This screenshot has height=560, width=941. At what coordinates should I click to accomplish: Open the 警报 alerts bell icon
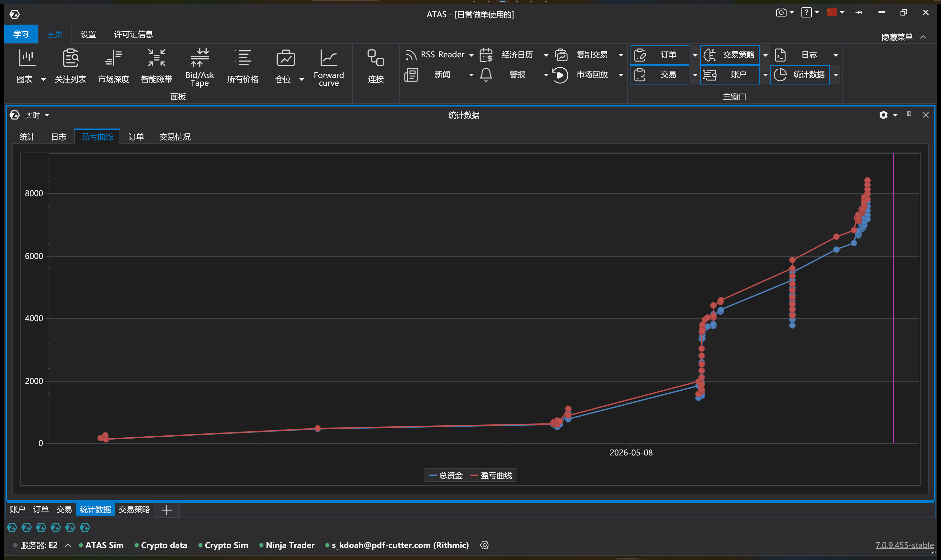click(486, 75)
